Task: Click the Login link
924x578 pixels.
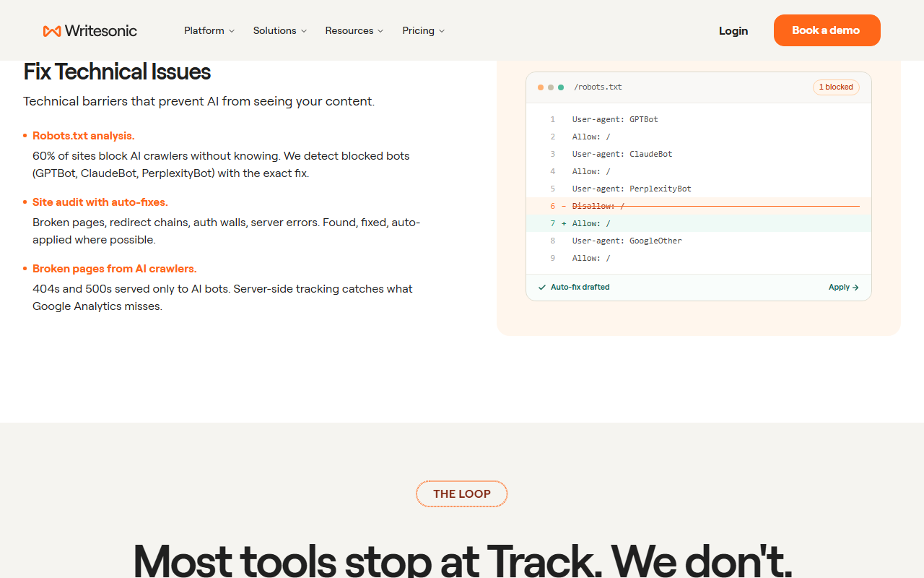Action: (733, 30)
